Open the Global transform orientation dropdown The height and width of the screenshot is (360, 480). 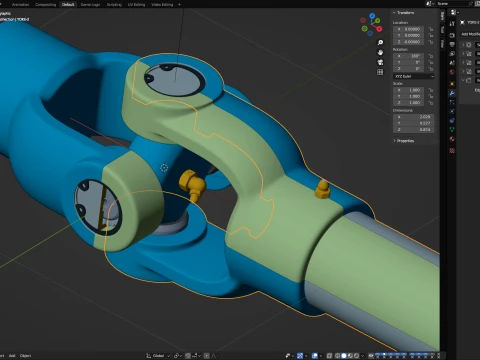tap(158, 356)
